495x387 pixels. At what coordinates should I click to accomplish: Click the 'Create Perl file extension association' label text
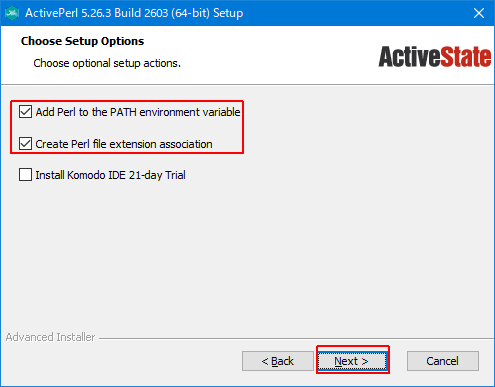124,144
